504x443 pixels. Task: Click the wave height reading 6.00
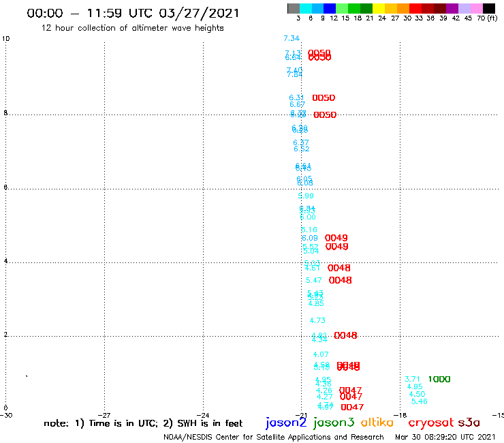308,217
